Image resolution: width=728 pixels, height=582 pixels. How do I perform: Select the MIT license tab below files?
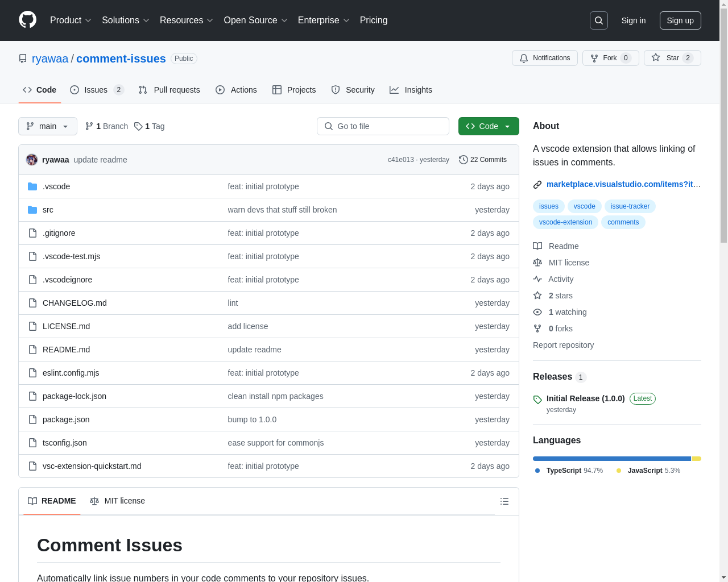117,501
